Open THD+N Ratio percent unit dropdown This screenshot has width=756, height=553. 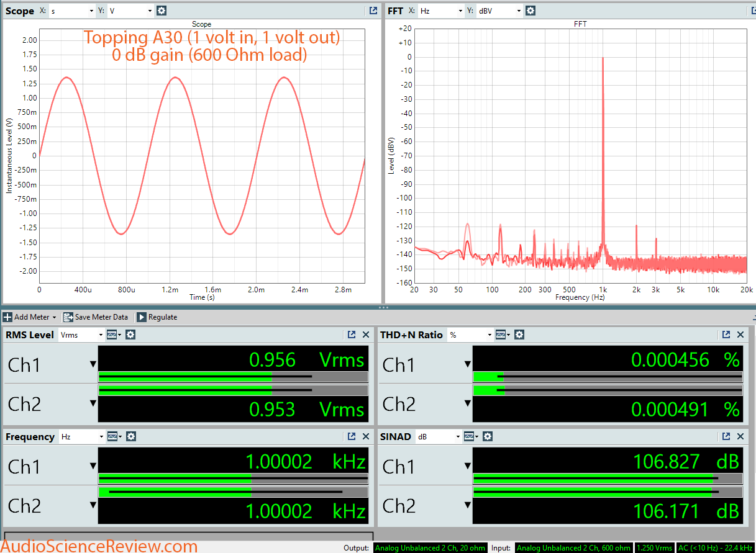click(471, 335)
